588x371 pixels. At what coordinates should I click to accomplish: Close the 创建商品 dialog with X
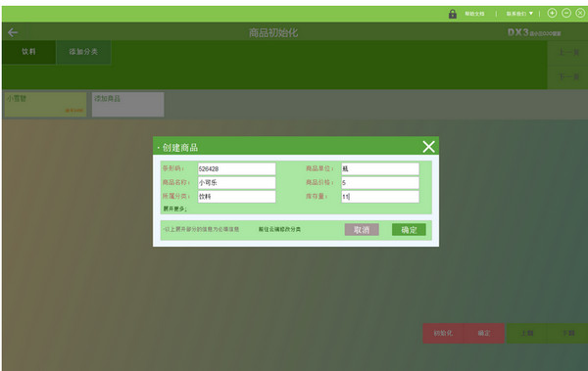428,147
